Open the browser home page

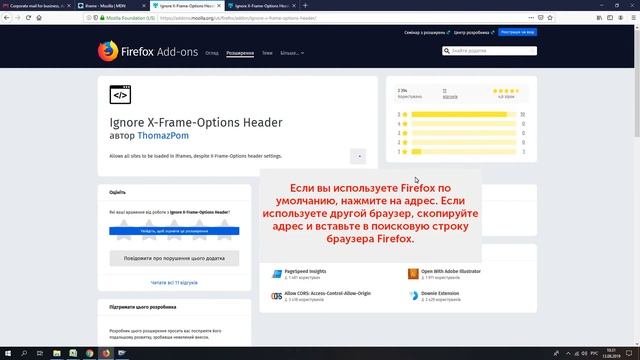[x=39, y=18]
